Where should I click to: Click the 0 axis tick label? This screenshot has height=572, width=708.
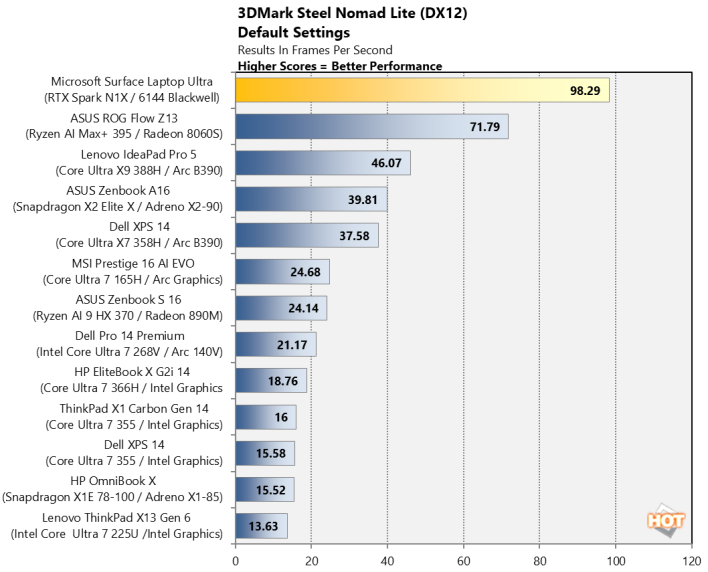click(235, 561)
